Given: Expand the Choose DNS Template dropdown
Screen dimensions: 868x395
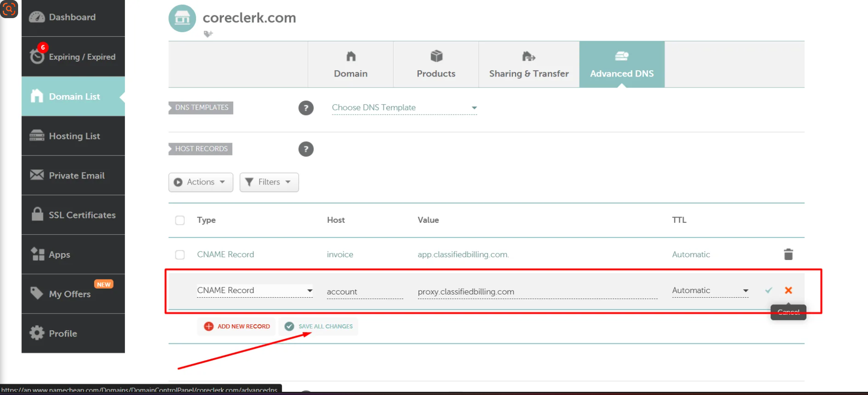Looking at the screenshot, I should coord(404,108).
